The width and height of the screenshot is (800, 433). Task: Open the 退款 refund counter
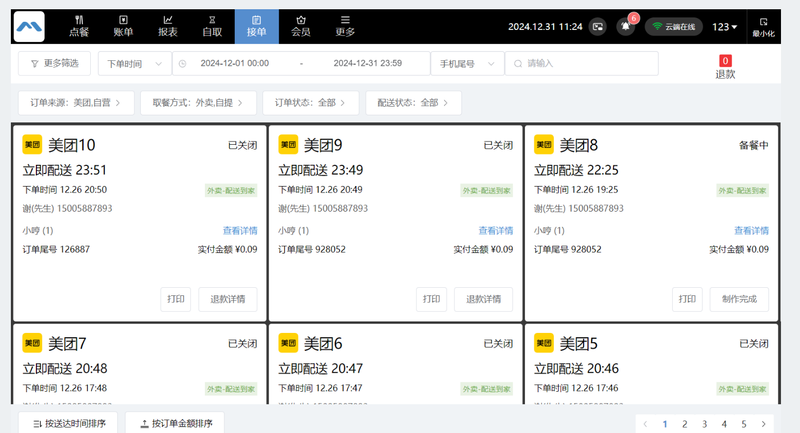pyautogui.click(x=725, y=67)
